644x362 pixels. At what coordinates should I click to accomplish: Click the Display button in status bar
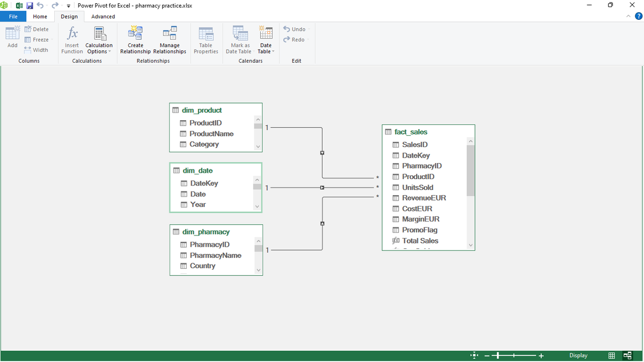(578, 356)
